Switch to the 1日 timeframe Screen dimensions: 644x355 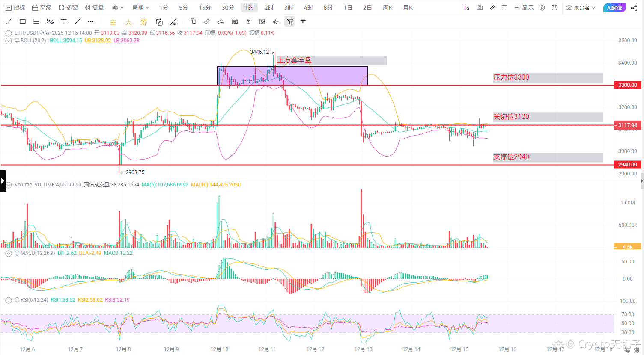[348, 8]
